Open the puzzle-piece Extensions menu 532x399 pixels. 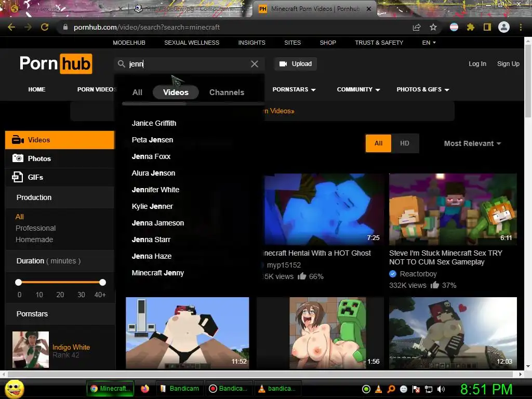coord(471,27)
